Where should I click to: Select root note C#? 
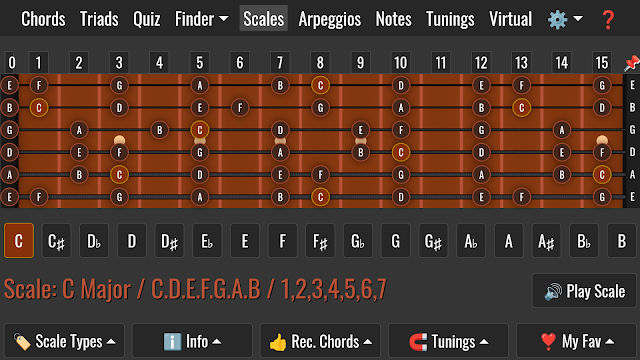[x=56, y=241]
